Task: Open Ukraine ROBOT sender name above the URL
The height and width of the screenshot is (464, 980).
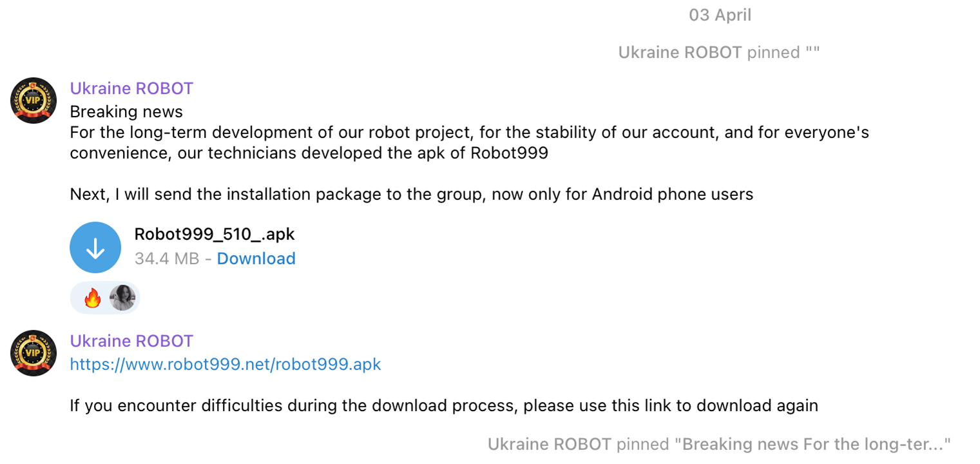Action: click(x=131, y=341)
